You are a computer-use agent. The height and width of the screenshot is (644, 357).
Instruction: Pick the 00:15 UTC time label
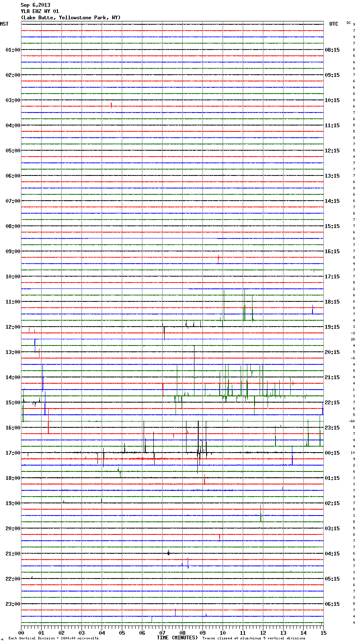(x=332, y=453)
